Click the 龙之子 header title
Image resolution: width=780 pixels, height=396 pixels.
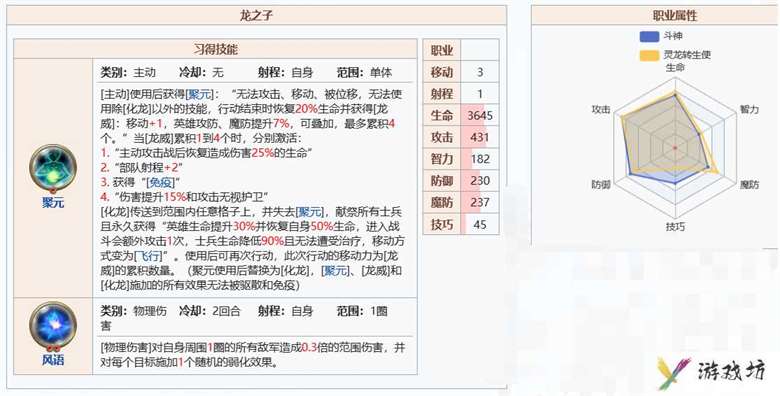pos(256,15)
